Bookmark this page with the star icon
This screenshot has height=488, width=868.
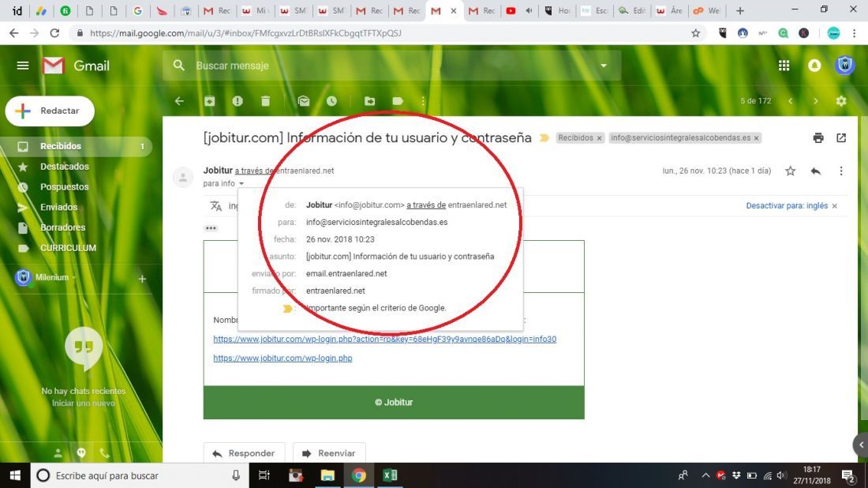click(x=695, y=33)
